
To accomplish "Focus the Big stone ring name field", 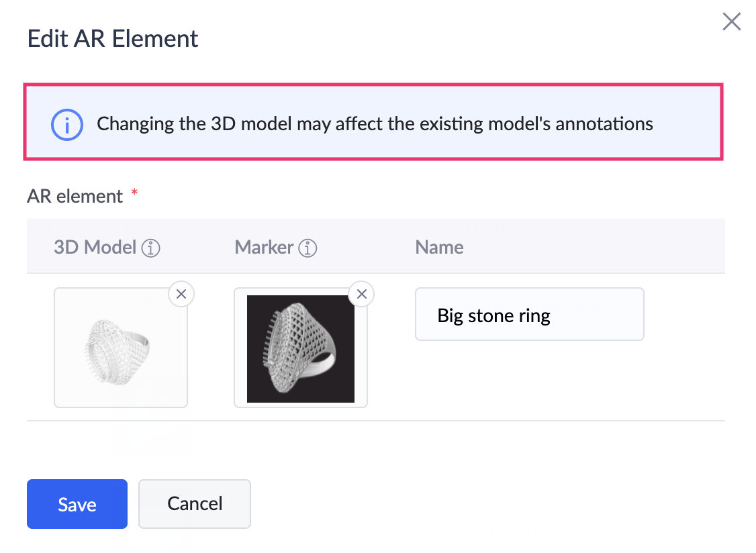I will tap(529, 314).
